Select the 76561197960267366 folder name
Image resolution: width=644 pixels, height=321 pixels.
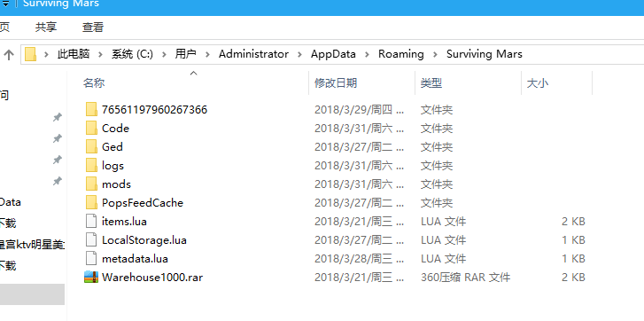pyautogui.click(x=154, y=110)
